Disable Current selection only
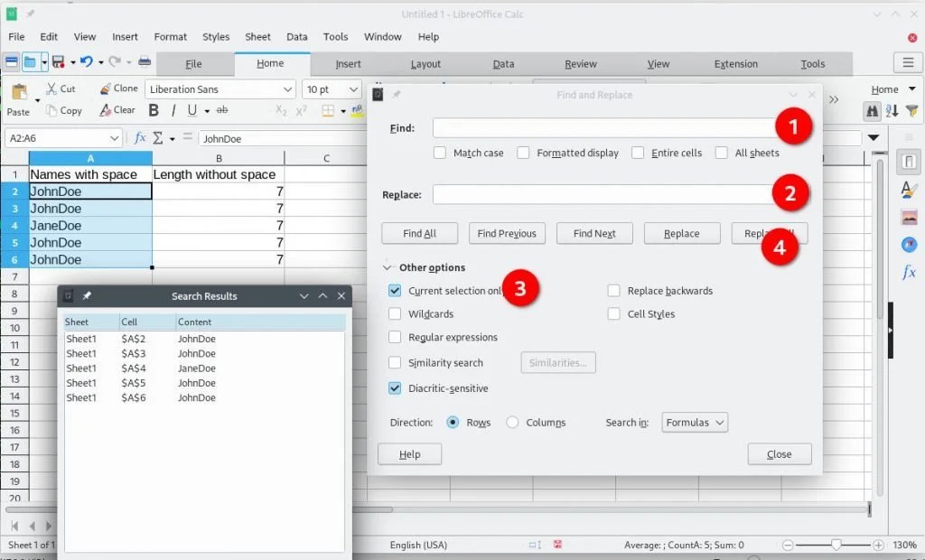The width and height of the screenshot is (925, 560). (x=394, y=291)
